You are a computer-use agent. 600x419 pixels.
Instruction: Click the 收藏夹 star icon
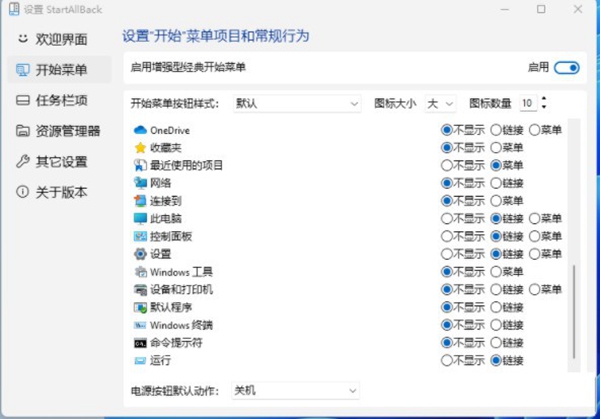pos(140,148)
